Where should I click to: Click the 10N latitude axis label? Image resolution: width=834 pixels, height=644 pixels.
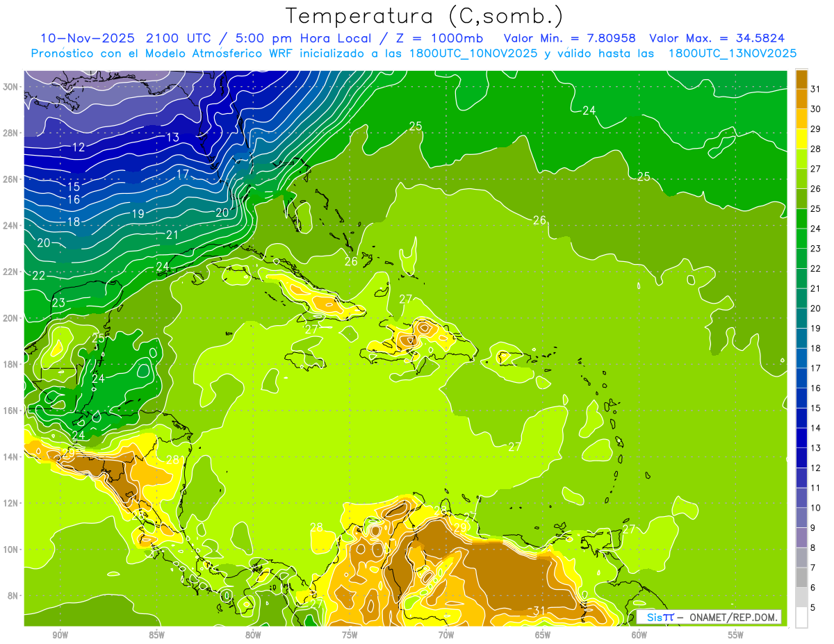(12, 549)
